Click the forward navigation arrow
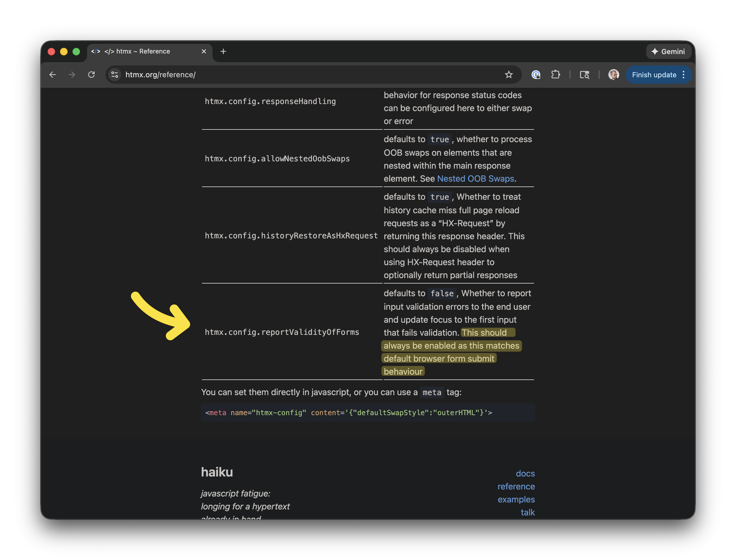Screen dimensions: 736x560 click(x=72, y=75)
